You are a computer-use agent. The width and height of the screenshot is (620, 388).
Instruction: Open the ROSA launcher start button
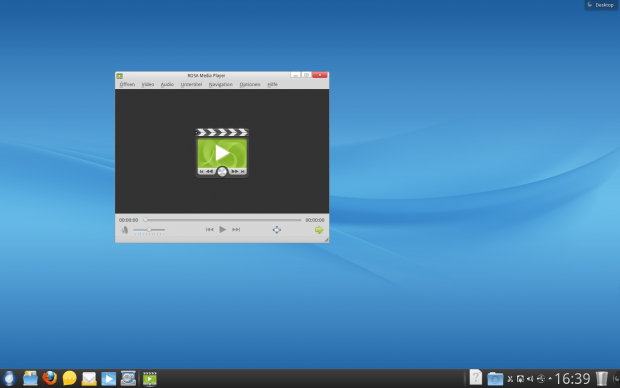click(x=9, y=379)
